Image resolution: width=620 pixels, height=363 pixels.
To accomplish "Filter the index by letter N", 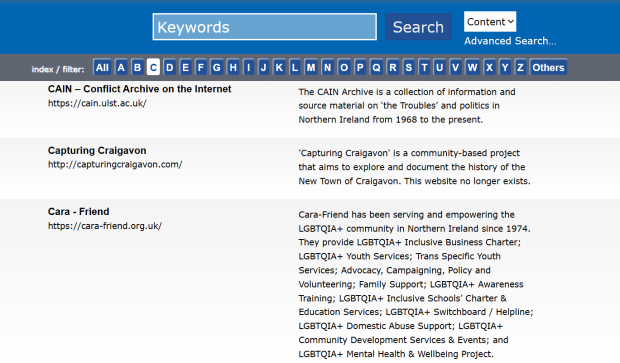I will tap(327, 67).
